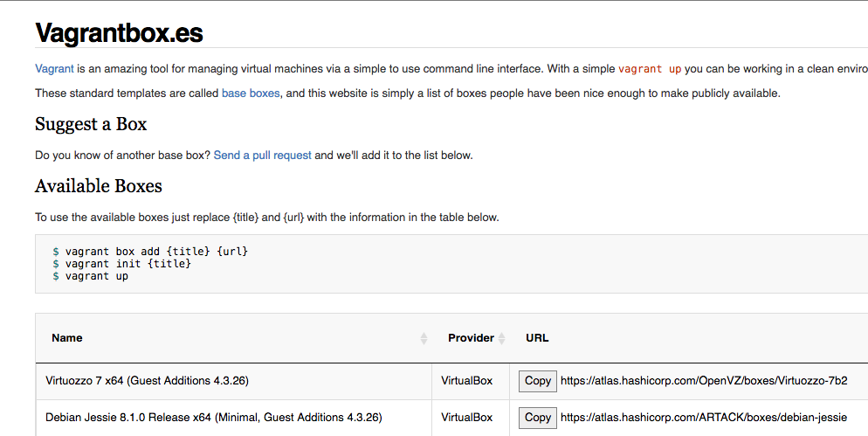
Task: Open the 'Send a pull request' link
Action: (x=262, y=156)
